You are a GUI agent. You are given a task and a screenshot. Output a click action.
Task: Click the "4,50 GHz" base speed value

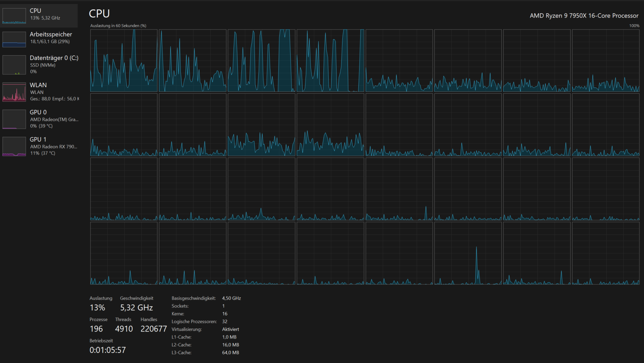tap(232, 298)
